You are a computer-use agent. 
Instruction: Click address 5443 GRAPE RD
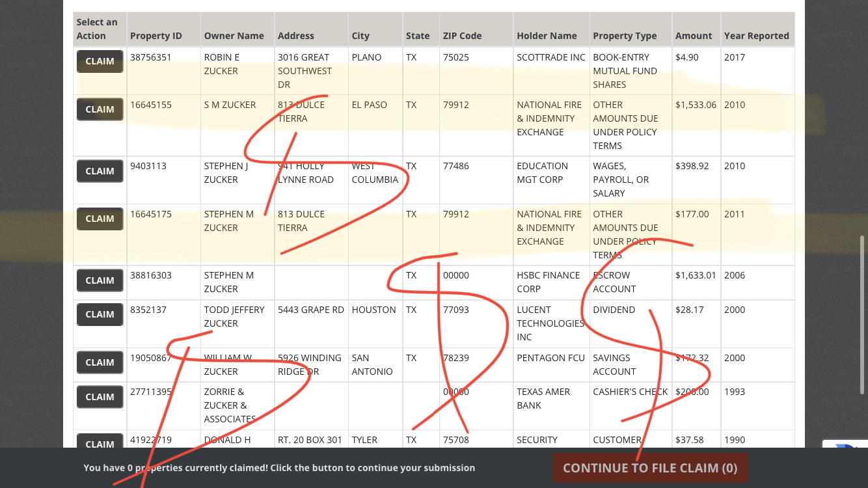point(311,310)
